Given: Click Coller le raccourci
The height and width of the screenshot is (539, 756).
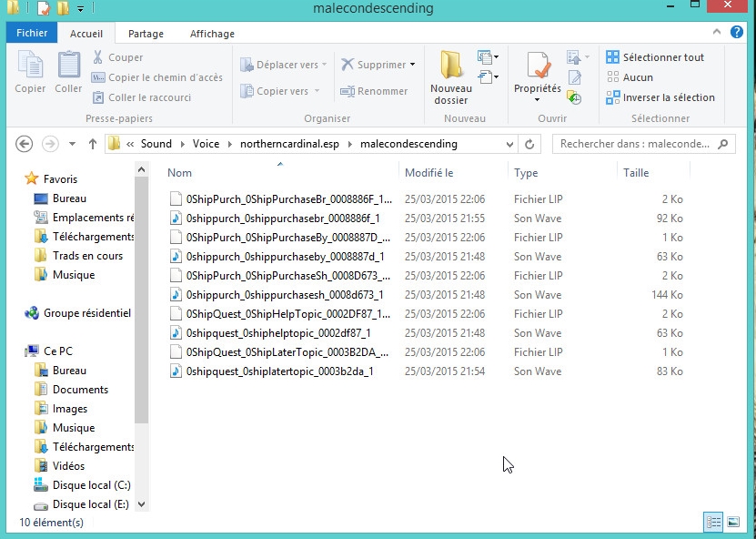Looking at the screenshot, I should coord(142,97).
